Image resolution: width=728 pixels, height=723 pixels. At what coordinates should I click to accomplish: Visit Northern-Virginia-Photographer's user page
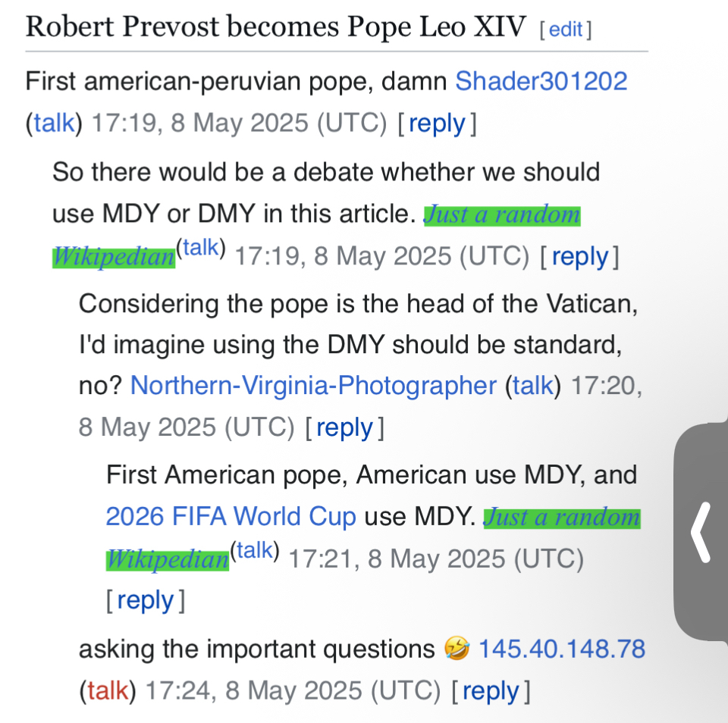(313, 386)
